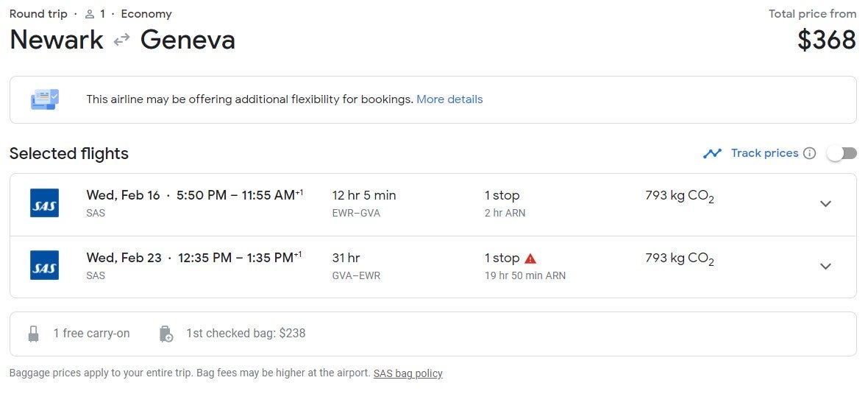Click the checked bag icon

click(x=166, y=334)
